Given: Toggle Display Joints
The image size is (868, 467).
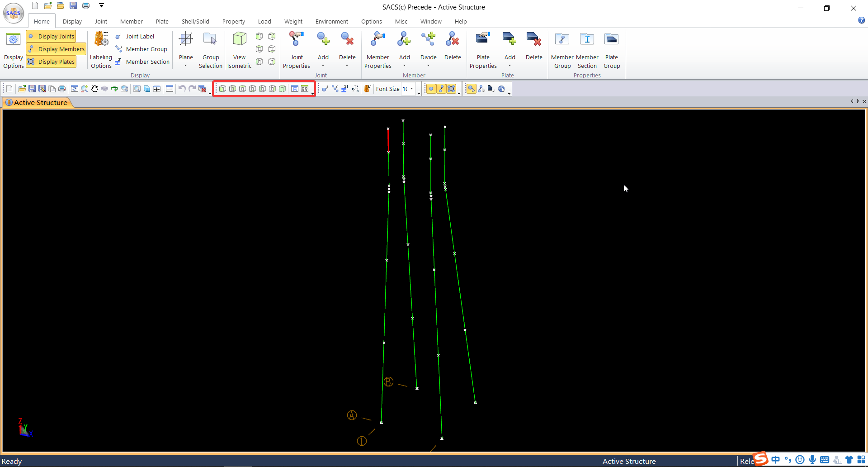Looking at the screenshot, I should 51,36.
